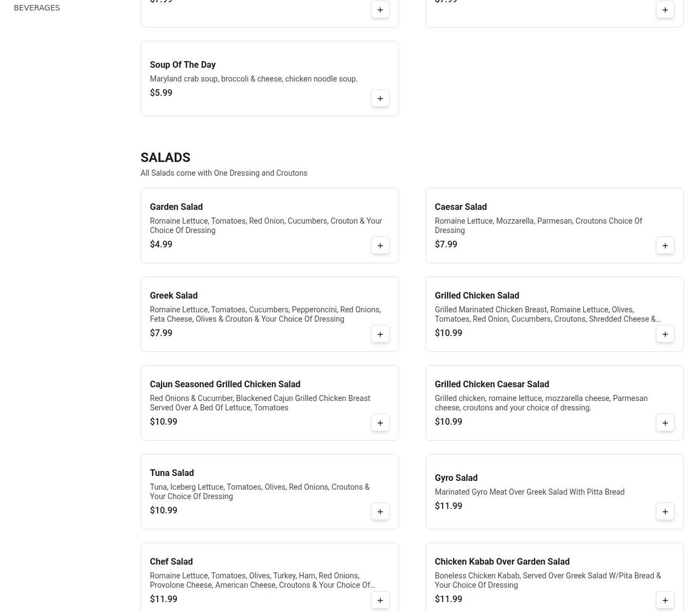Add Greek Salad with plus button
This screenshot has width=700, height=612.
[380, 334]
